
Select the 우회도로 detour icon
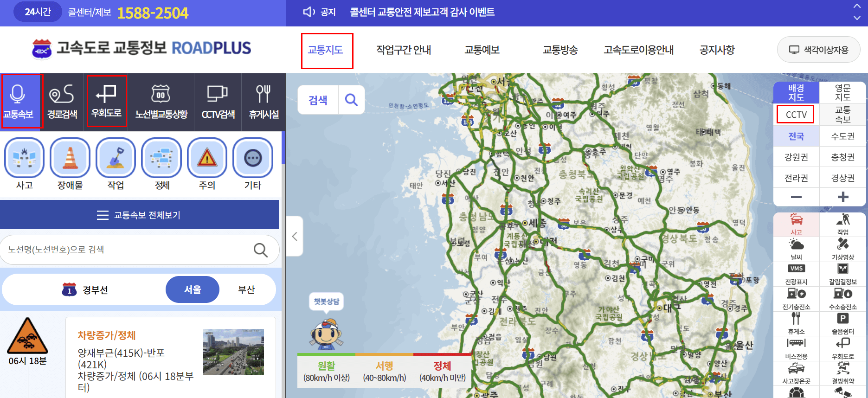[x=106, y=102]
